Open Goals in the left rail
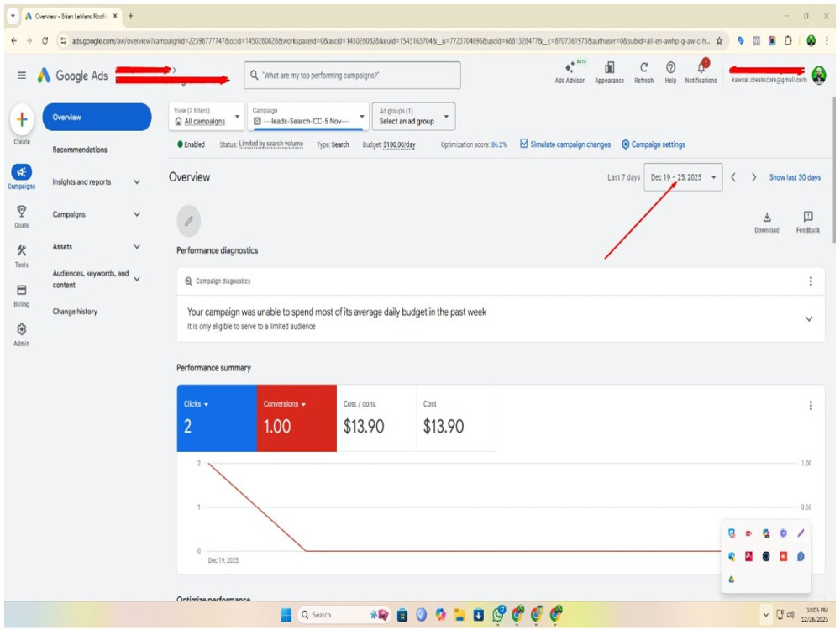 [22, 216]
